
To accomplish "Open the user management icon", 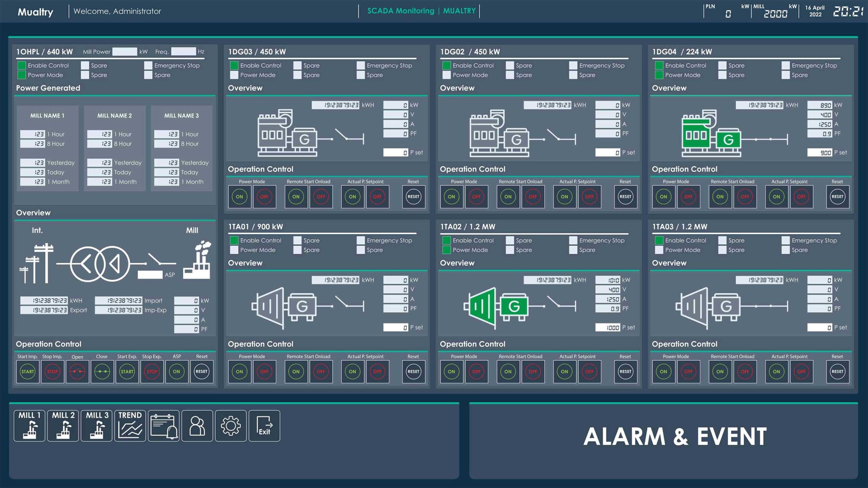I will [197, 426].
